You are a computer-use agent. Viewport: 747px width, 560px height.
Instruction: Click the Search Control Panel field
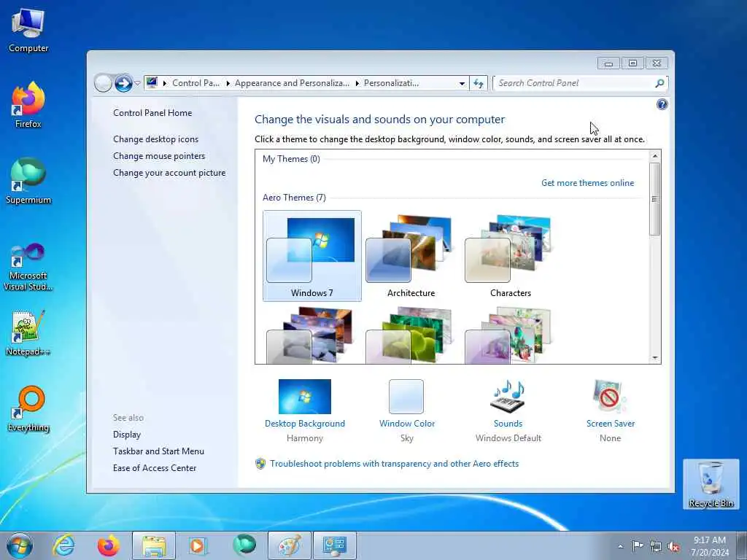[574, 83]
